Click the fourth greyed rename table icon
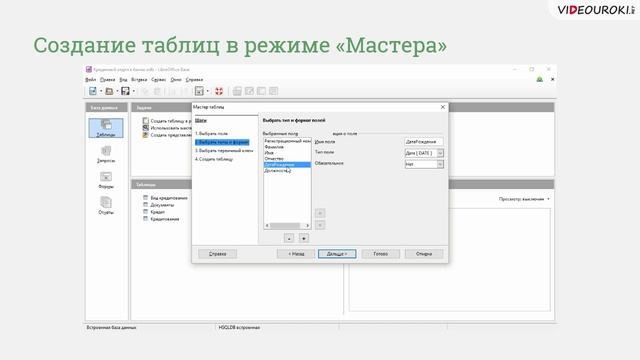Viewport: 640px width, 360px height. coord(273,91)
